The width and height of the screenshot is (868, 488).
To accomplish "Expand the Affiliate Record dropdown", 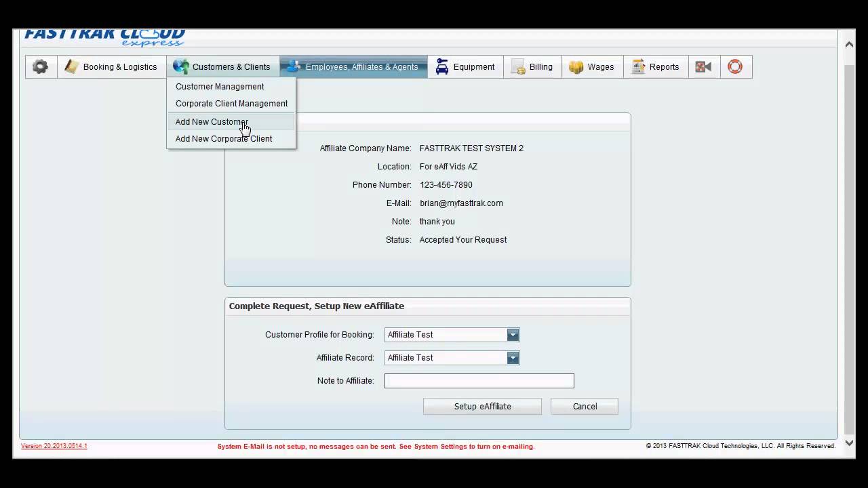I will coord(513,358).
